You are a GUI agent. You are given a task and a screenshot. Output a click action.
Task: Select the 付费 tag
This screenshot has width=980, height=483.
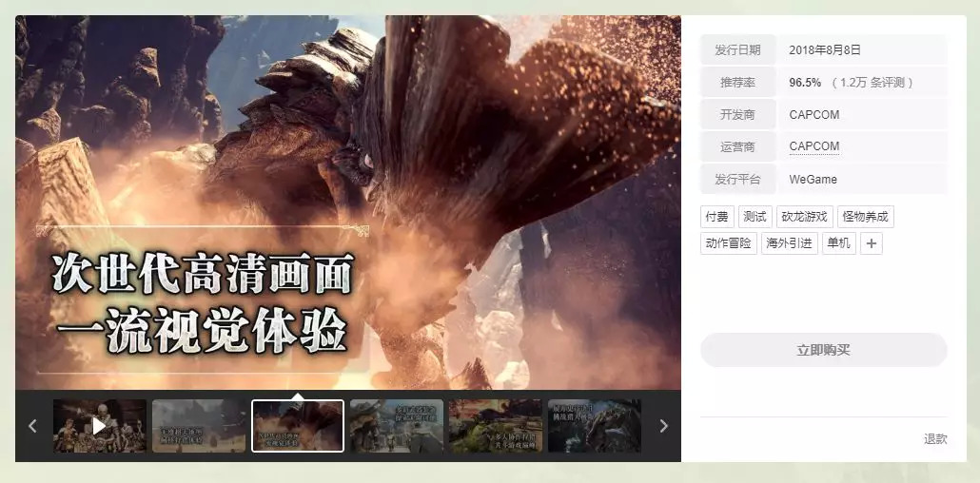coord(716,217)
